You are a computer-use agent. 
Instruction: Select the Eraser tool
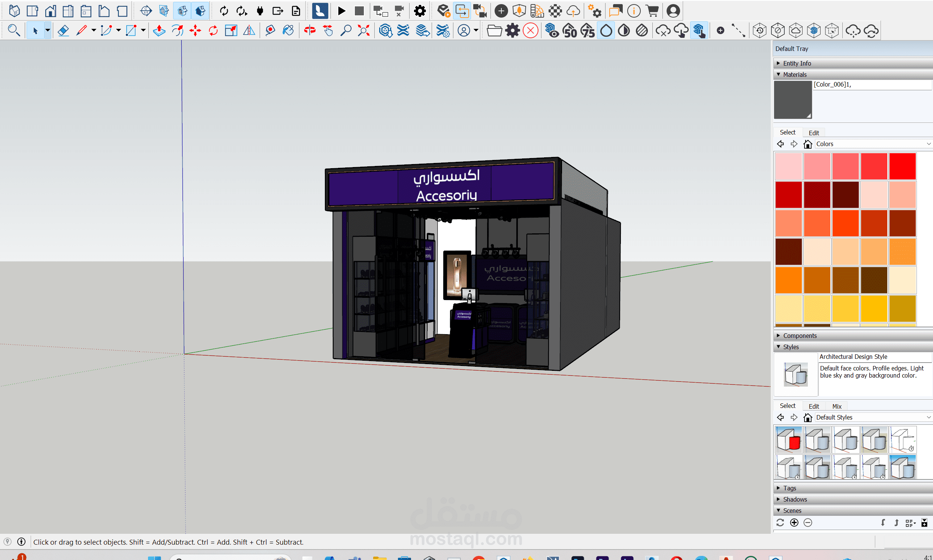coord(63,31)
